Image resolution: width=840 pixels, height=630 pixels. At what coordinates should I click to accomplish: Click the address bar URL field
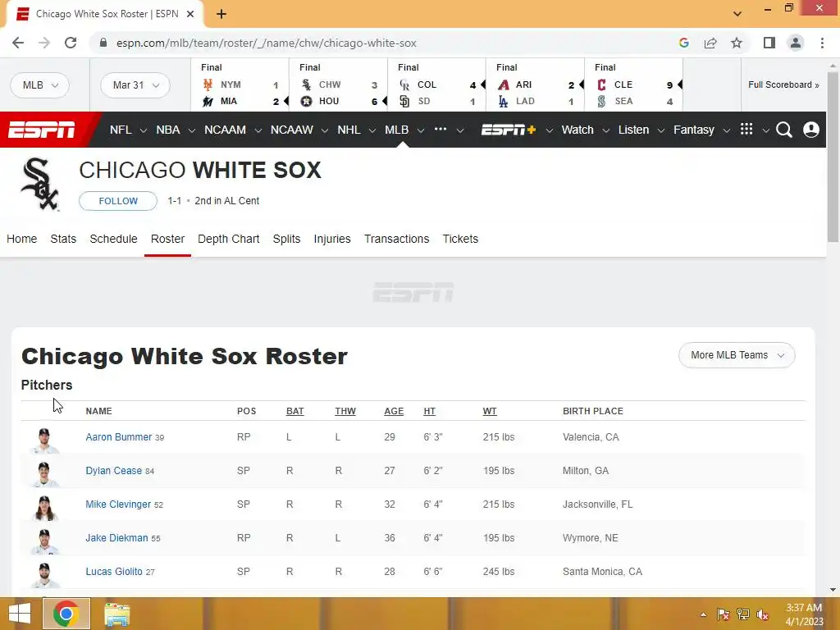pyautogui.click(x=386, y=43)
